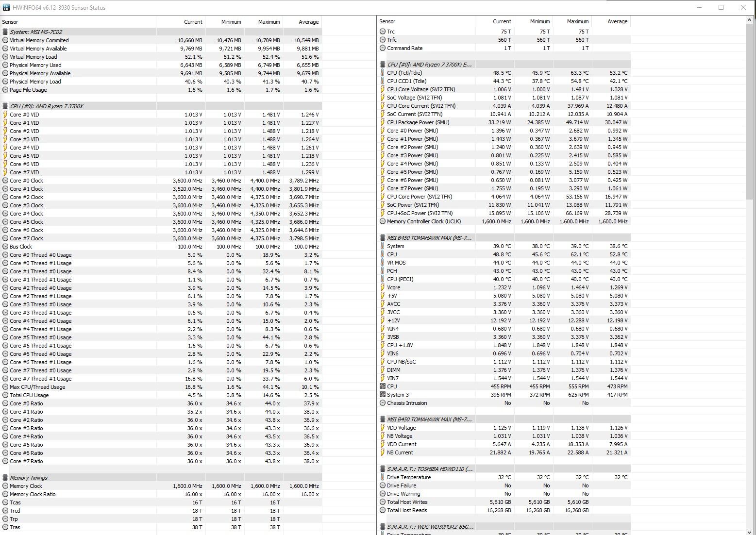This screenshot has height=535, width=756.
Task: Click the 9,691 MB Physical Memory Available value
Action: click(191, 73)
